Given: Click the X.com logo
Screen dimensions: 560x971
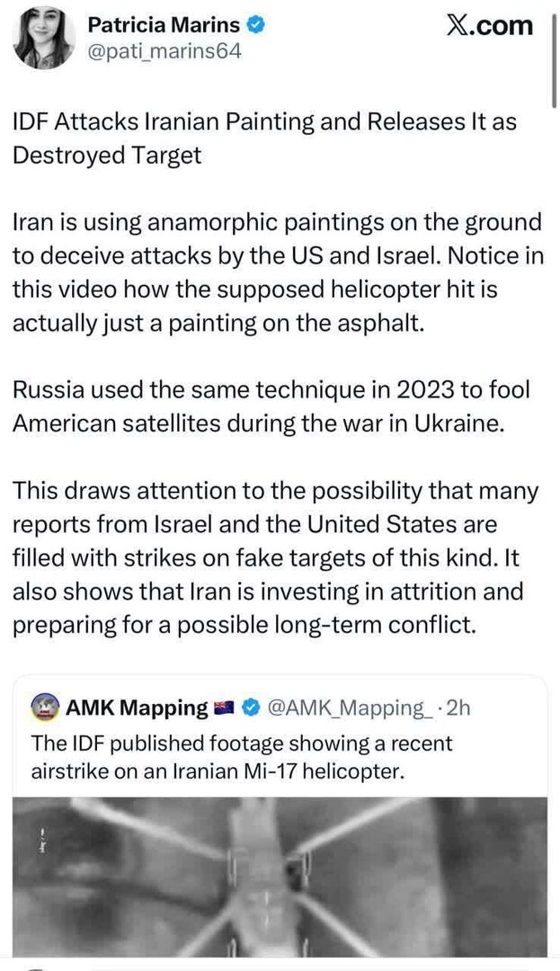Looking at the screenshot, I should point(490,25).
